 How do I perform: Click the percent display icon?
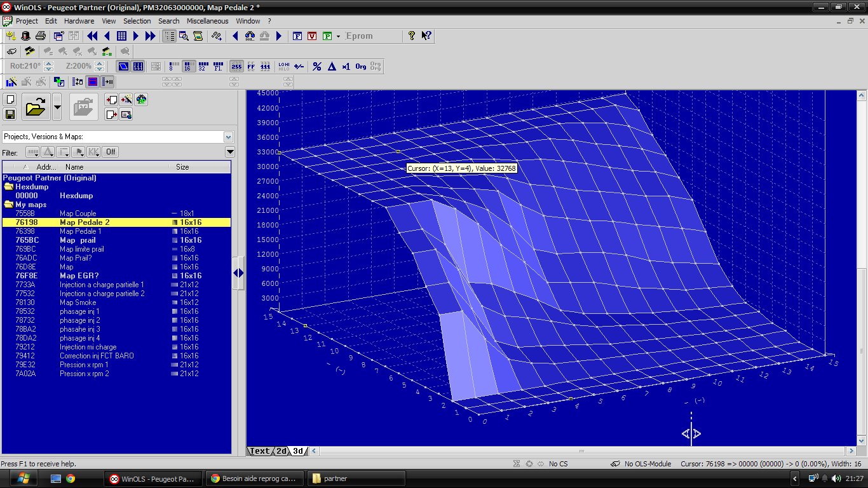(316, 66)
